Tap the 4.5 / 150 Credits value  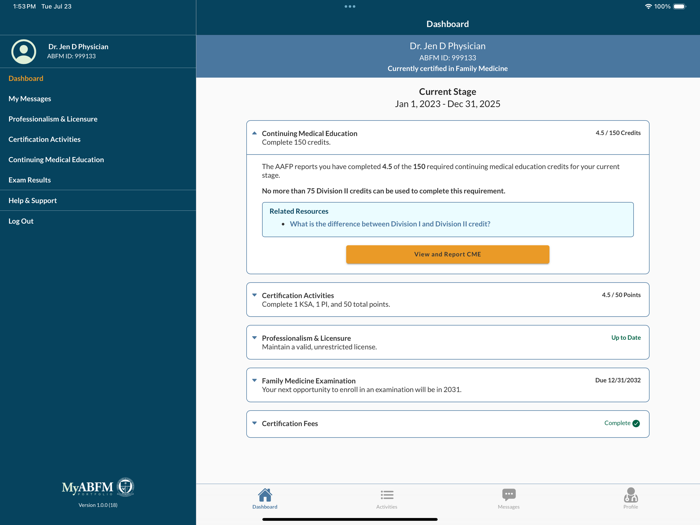pos(618,133)
